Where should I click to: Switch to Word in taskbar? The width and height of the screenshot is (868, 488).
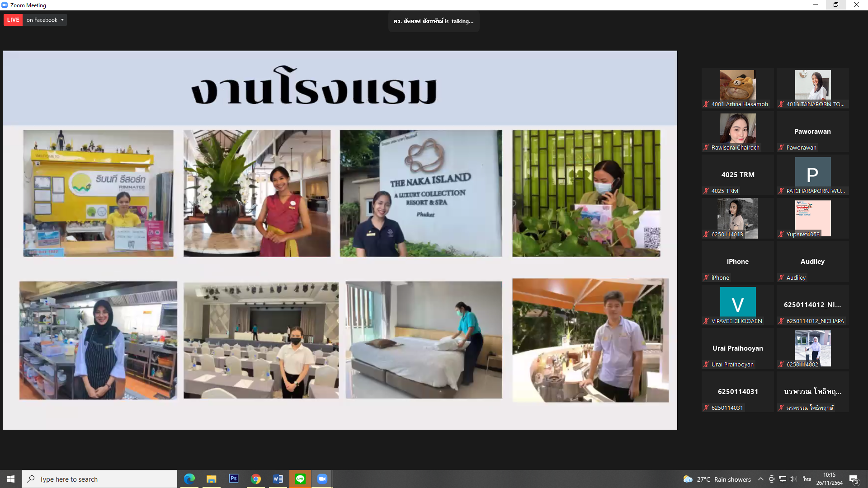[278, 479]
